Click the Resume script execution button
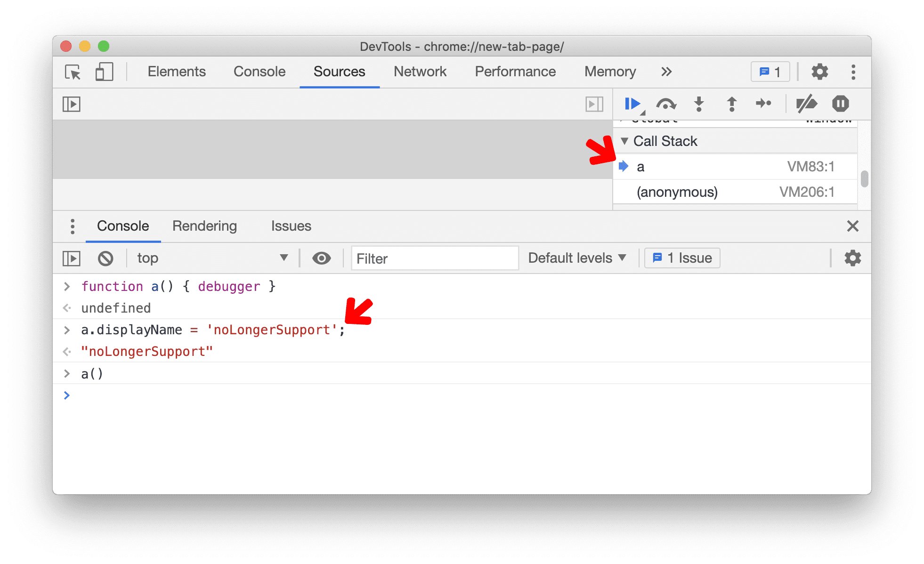 click(x=631, y=104)
